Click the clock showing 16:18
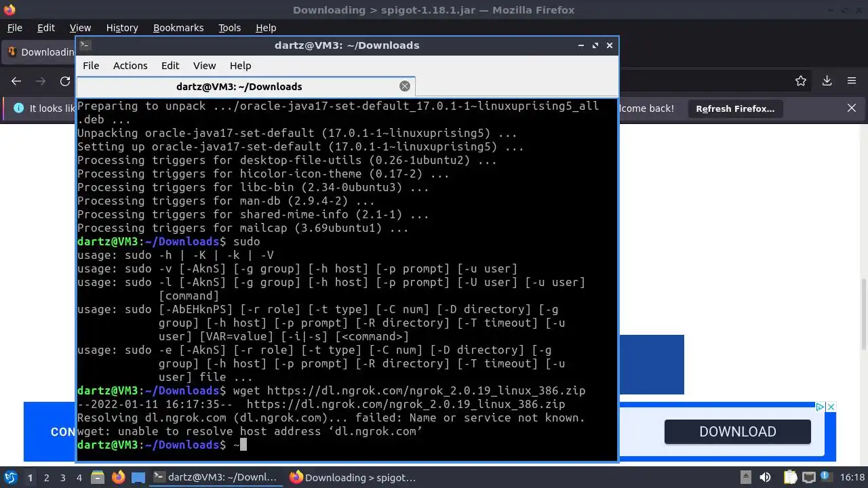The image size is (868, 488). pyautogui.click(x=852, y=477)
